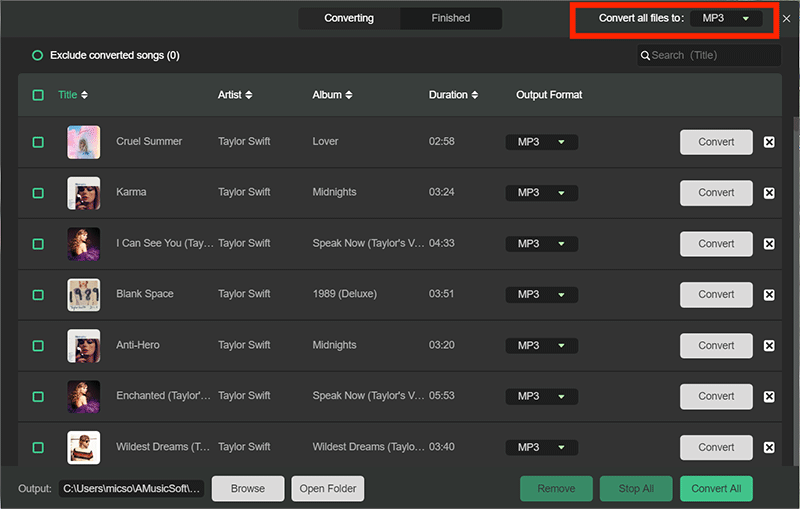Convert the Cruel Summer song
The width and height of the screenshot is (800, 509).
pyautogui.click(x=716, y=142)
